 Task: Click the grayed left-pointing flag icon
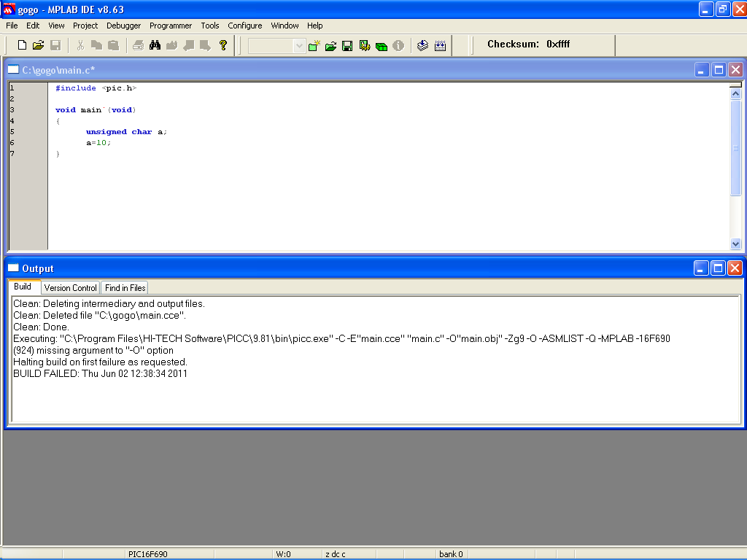point(189,45)
